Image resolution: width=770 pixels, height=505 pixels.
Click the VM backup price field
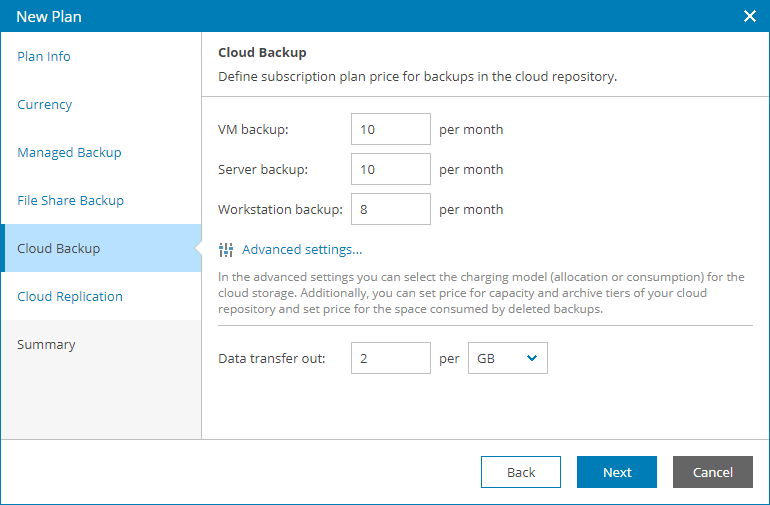tap(390, 129)
